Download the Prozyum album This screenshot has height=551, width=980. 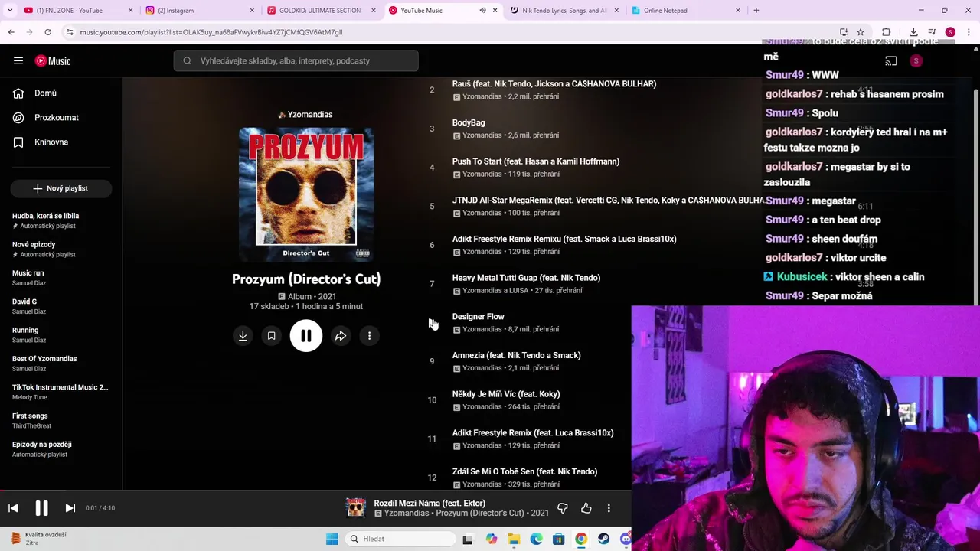click(243, 336)
